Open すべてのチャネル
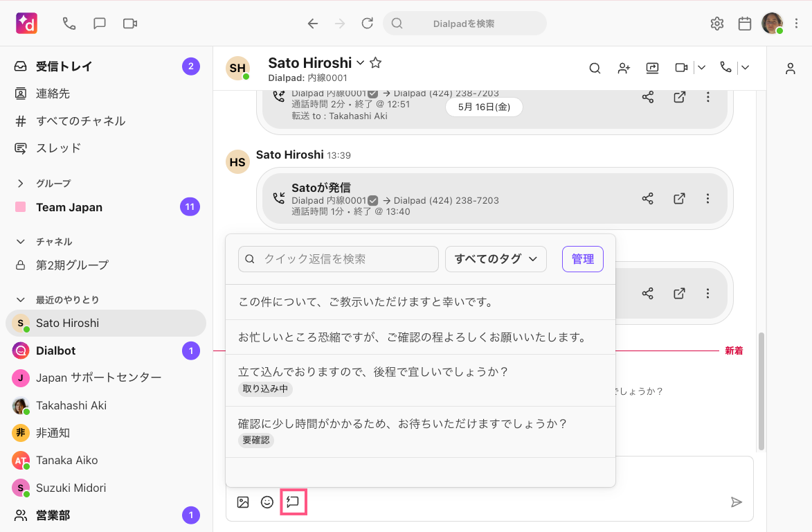The height and width of the screenshot is (532, 812). (x=106, y=121)
